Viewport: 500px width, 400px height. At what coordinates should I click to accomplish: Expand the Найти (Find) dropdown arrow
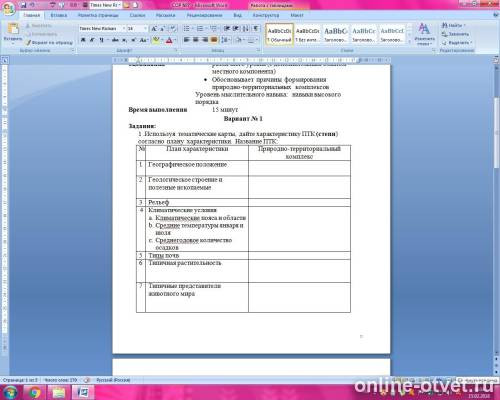(x=465, y=25)
